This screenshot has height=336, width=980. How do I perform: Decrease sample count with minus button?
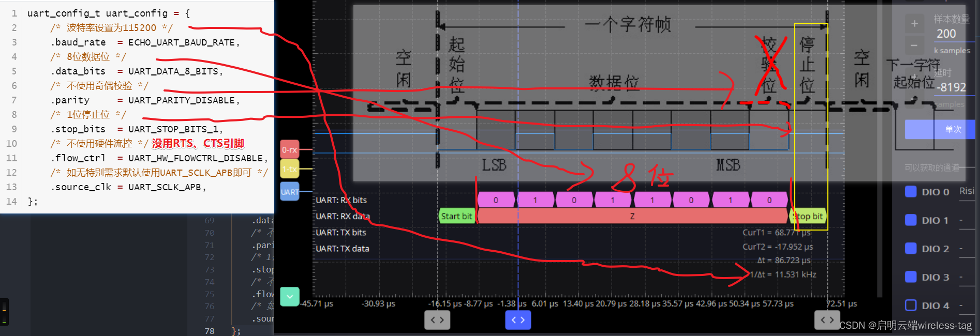(x=914, y=45)
